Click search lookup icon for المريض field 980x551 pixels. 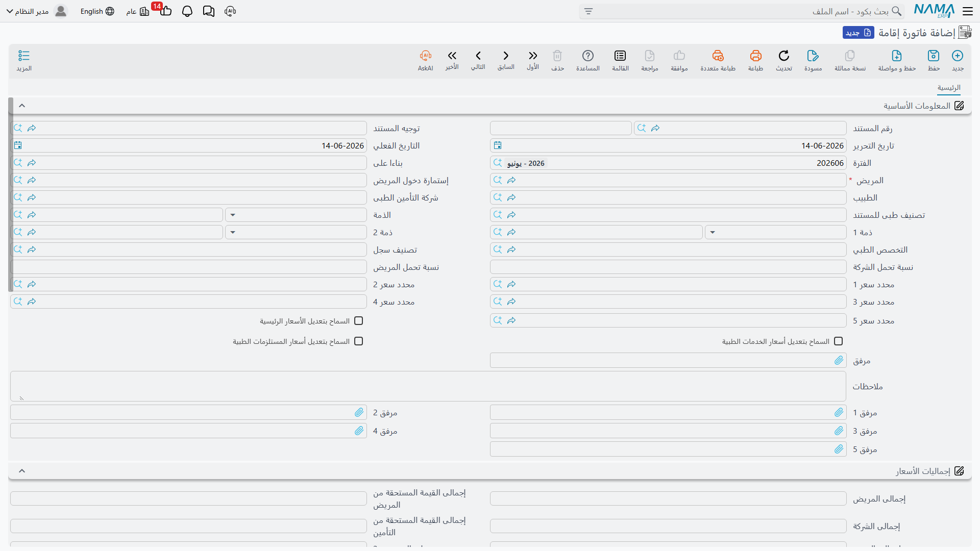[x=498, y=180]
